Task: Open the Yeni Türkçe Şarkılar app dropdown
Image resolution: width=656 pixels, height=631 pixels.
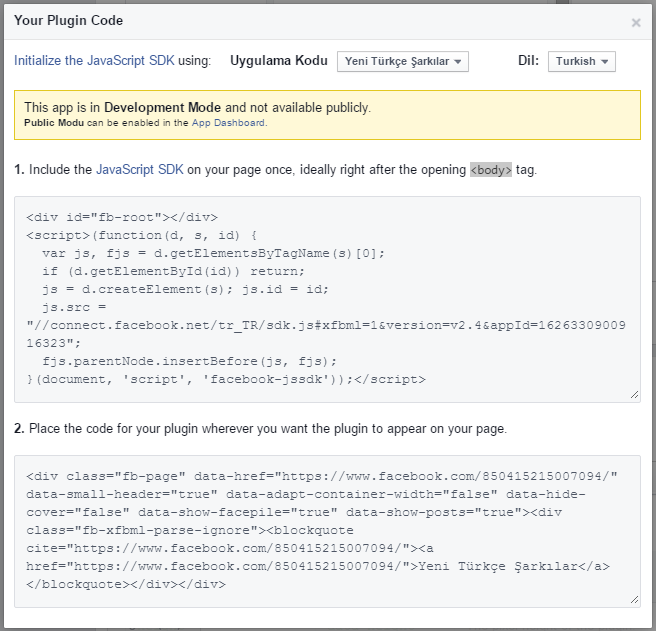Action: click(402, 62)
